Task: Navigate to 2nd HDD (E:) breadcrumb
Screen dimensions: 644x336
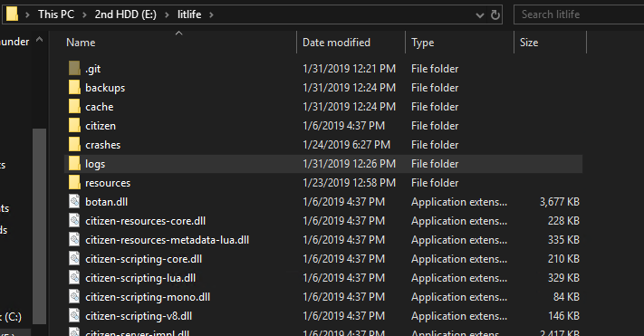Action: (x=126, y=14)
